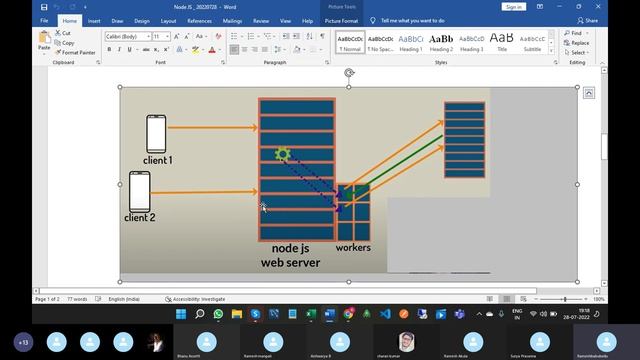
Task: Apply subscript formatting
Action: pos(156,50)
